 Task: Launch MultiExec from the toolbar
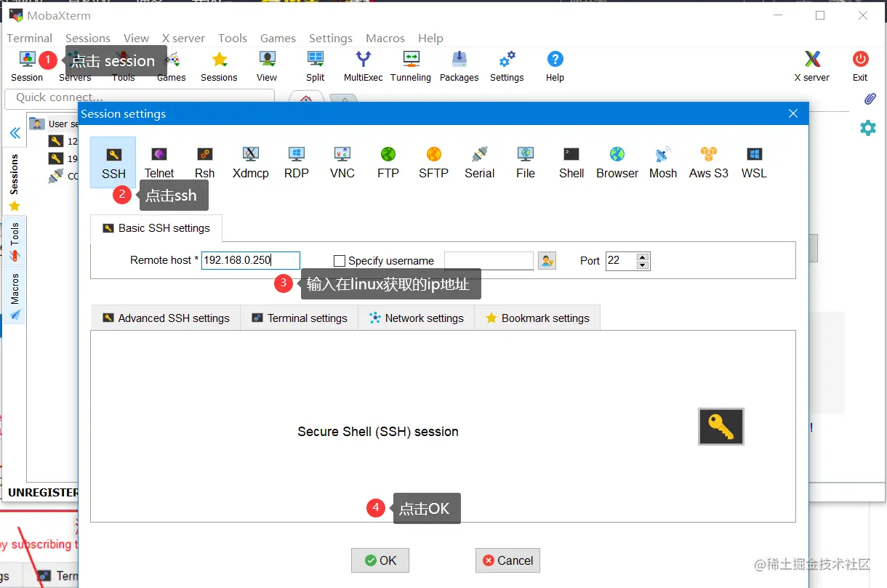click(363, 66)
